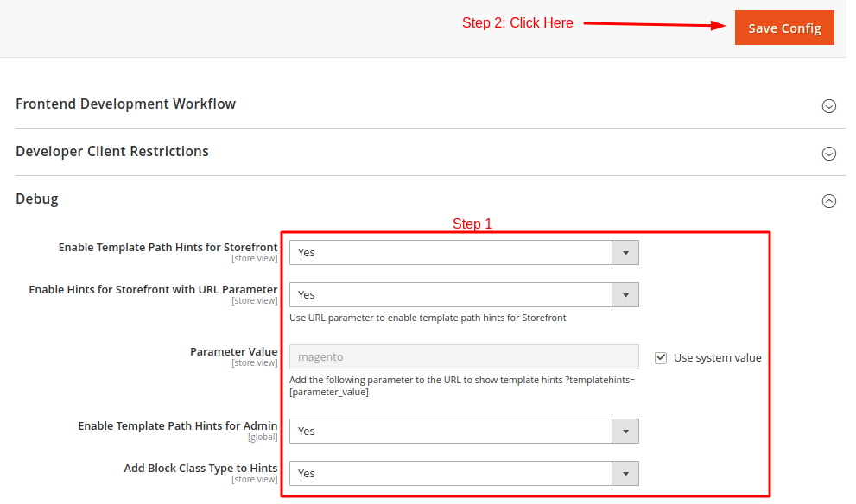Open Enable Hints for Storefront with URL Parameter dropdown
856x504 pixels.
pyautogui.click(x=464, y=294)
